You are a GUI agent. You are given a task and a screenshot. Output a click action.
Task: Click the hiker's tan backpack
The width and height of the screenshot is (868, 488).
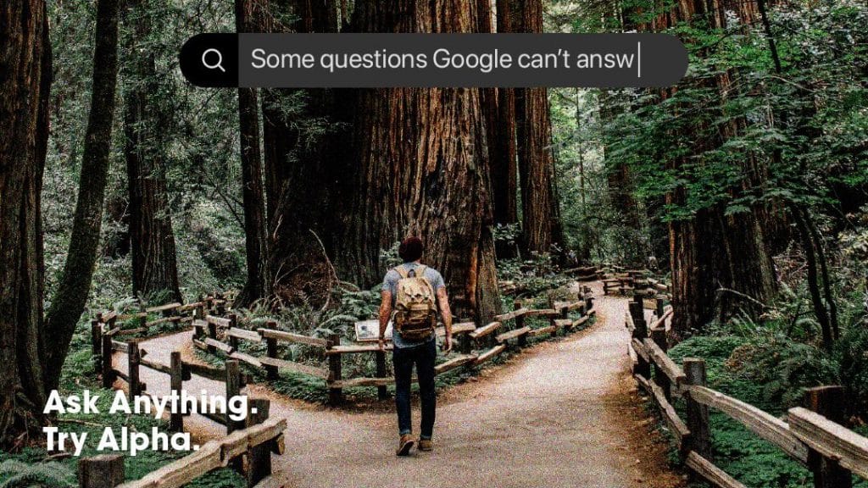415,302
